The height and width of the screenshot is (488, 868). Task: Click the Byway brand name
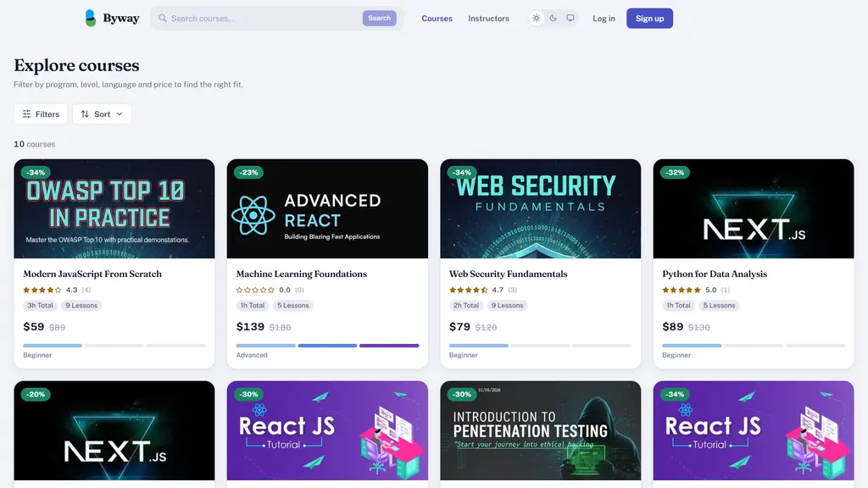(120, 19)
